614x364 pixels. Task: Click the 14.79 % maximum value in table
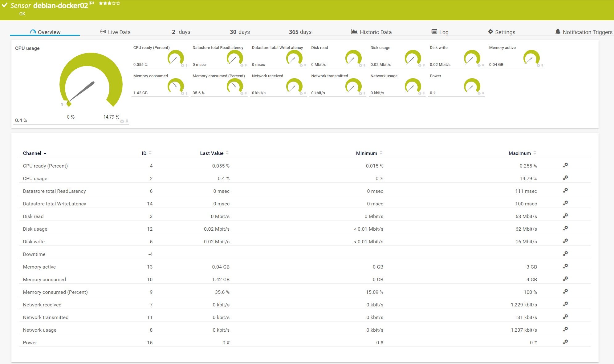528,178
